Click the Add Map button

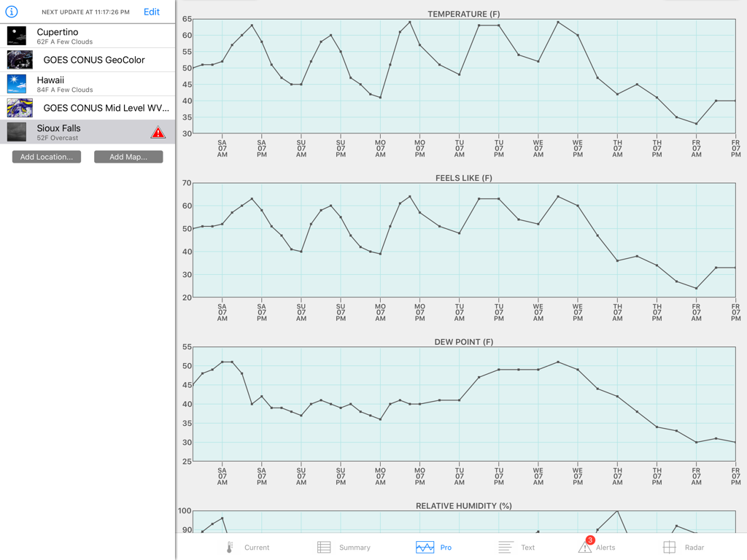pyautogui.click(x=128, y=156)
